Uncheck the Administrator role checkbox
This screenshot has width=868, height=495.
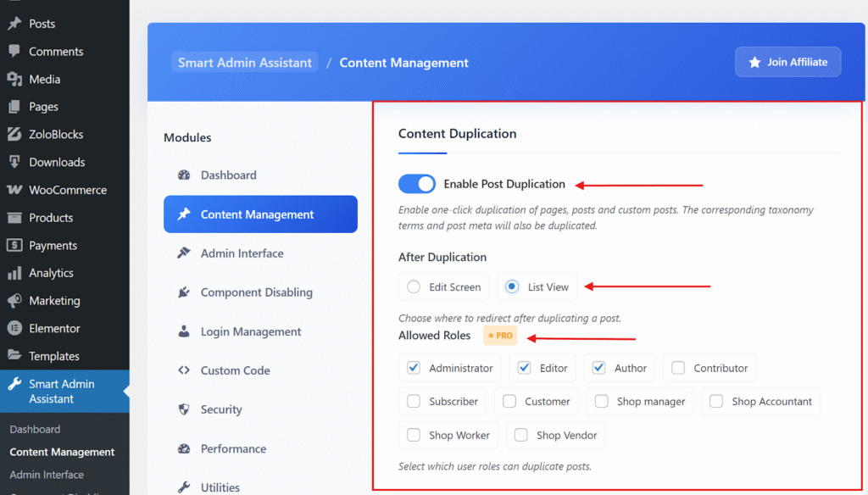tap(414, 368)
